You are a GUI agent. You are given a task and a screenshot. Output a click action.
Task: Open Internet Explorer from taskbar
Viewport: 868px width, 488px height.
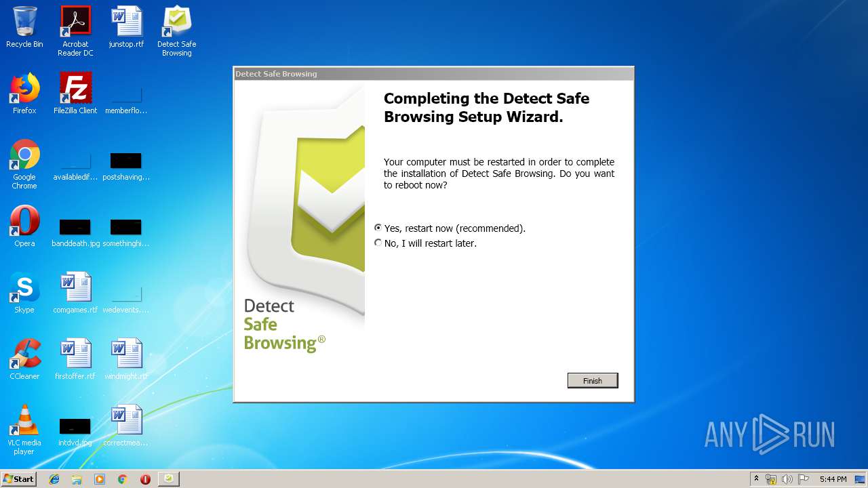coord(54,479)
